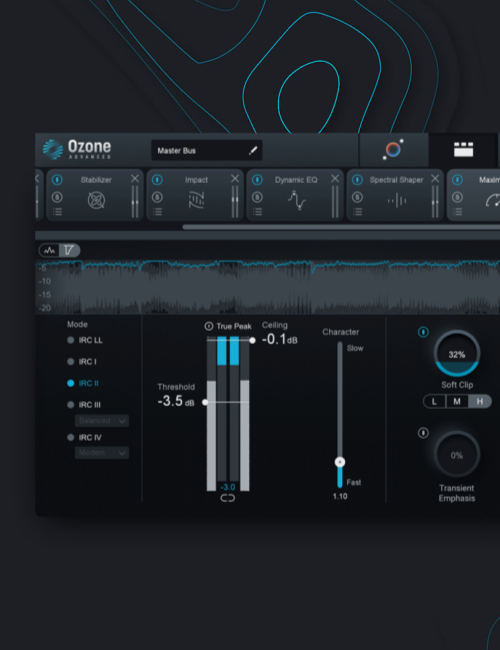Image resolution: width=500 pixels, height=650 pixels.
Task: Toggle Impact module power
Action: click(157, 179)
